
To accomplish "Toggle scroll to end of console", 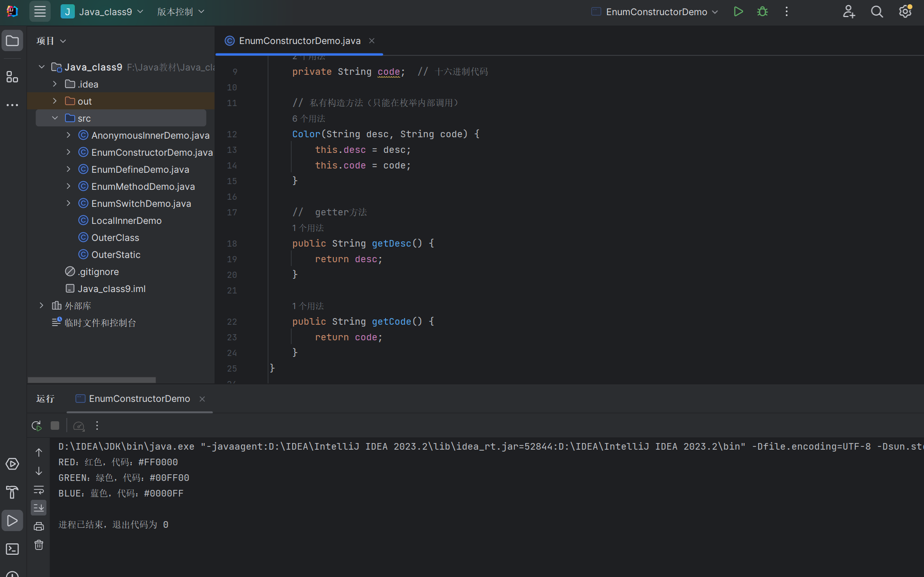I will (39, 508).
